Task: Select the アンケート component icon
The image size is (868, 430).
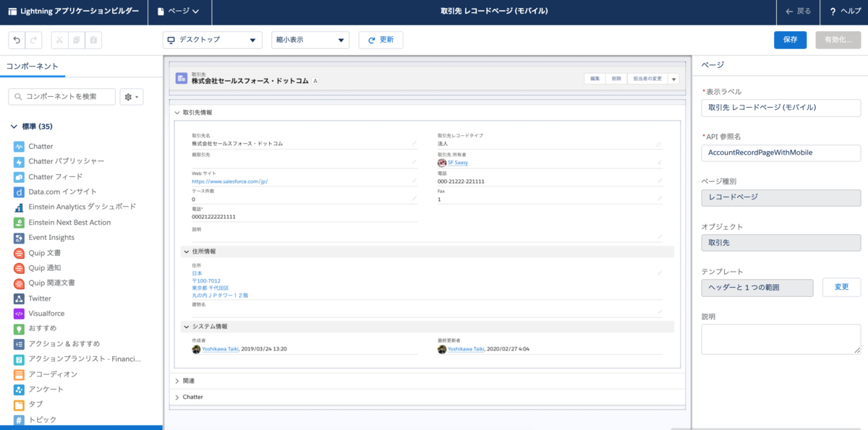Action: (x=20, y=390)
